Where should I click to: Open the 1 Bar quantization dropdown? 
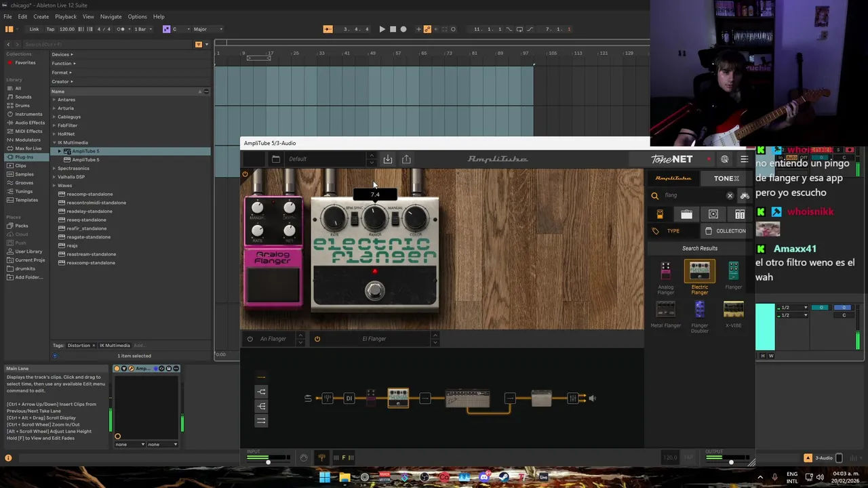point(144,29)
